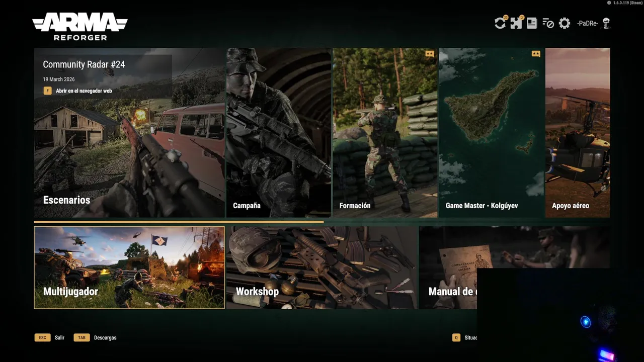Open the puzzle-piece mods icon

point(516,23)
